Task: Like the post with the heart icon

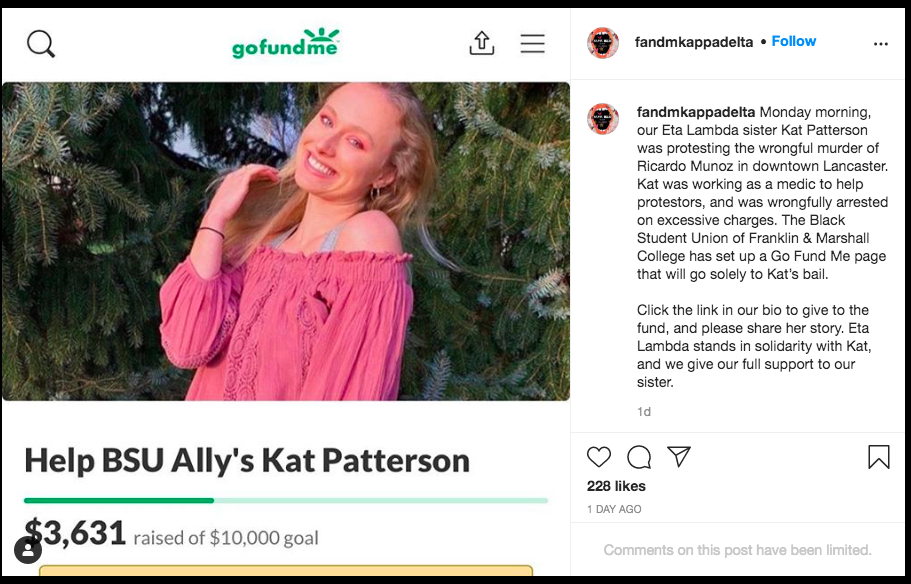Action: click(x=599, y=457)
